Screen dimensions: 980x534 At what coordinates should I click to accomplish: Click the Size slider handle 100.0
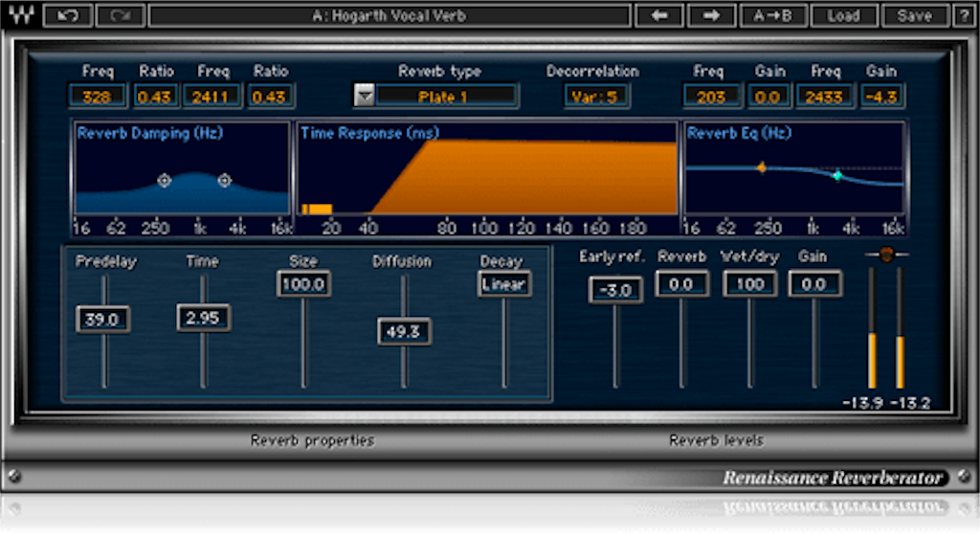pyautogui.click(x=303, y=284)
